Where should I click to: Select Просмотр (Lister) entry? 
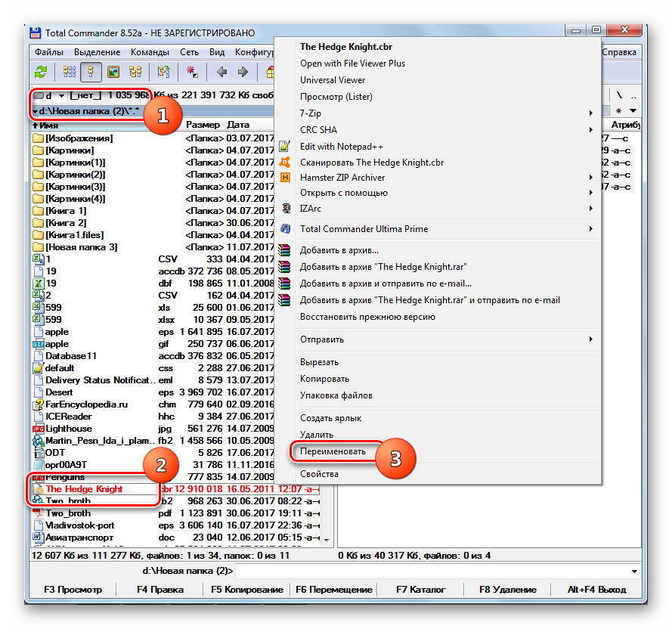click(336, 97)
